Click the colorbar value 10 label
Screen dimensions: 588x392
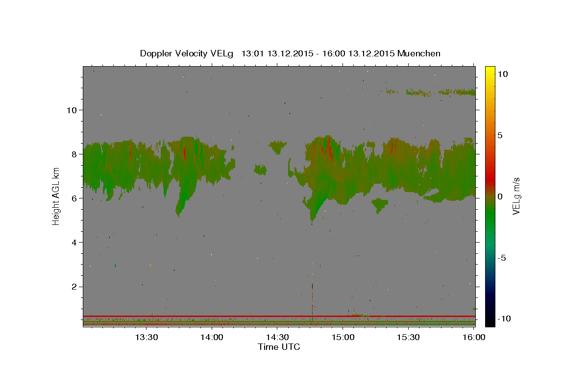point(502,73)
